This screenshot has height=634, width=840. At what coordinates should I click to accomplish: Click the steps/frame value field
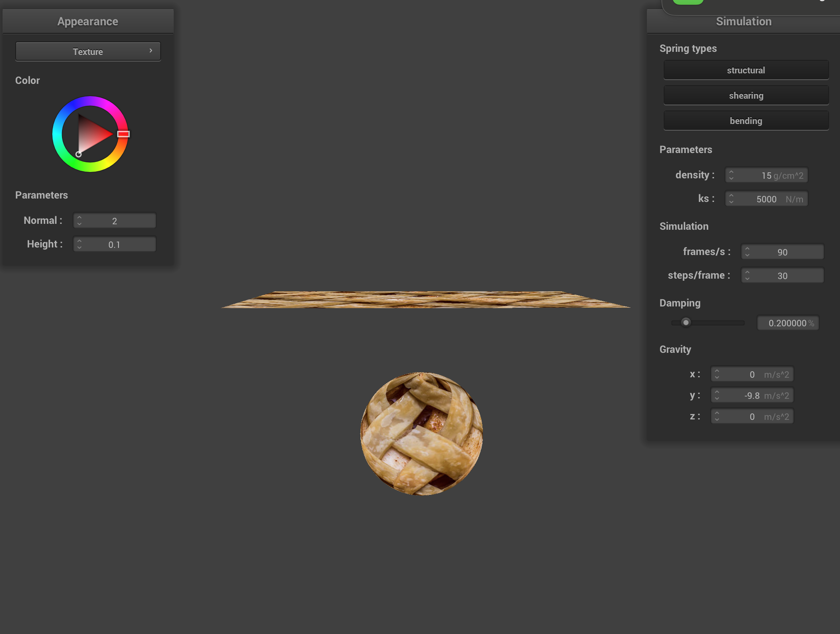782,275
